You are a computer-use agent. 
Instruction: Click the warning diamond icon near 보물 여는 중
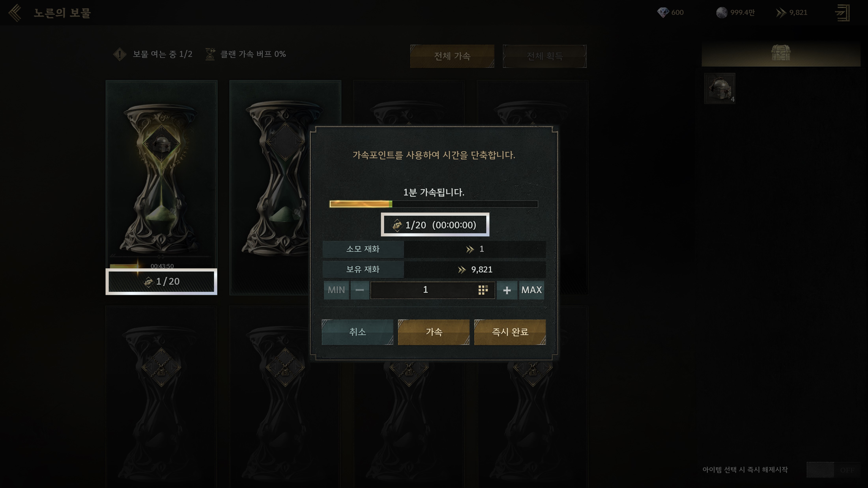(x=120, y=54)
